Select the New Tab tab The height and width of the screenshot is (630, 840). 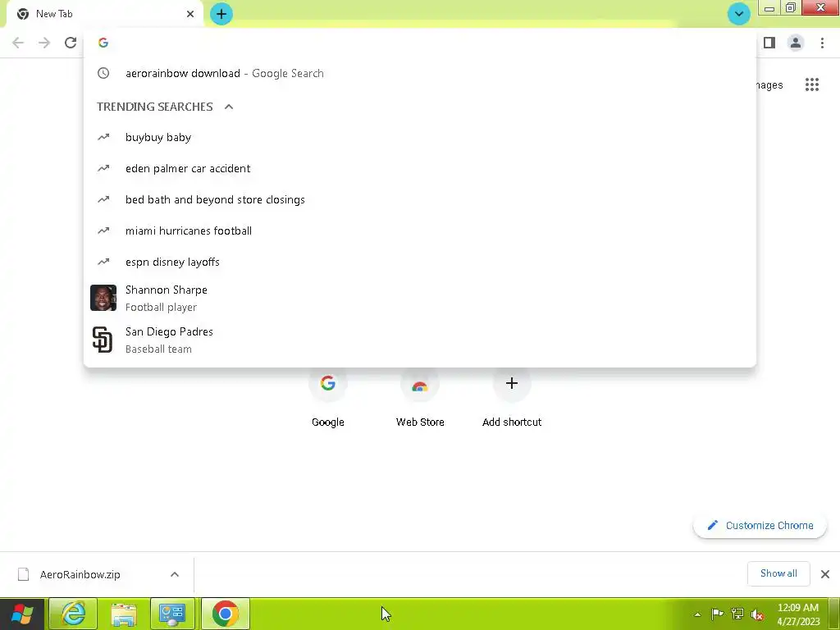click(104, 14)
